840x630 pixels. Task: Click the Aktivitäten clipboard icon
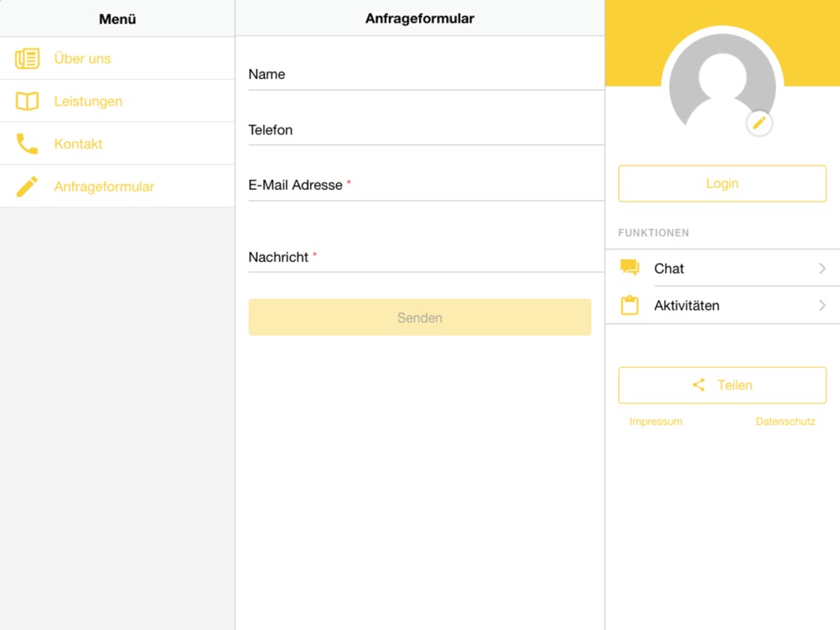coord(629,306)
